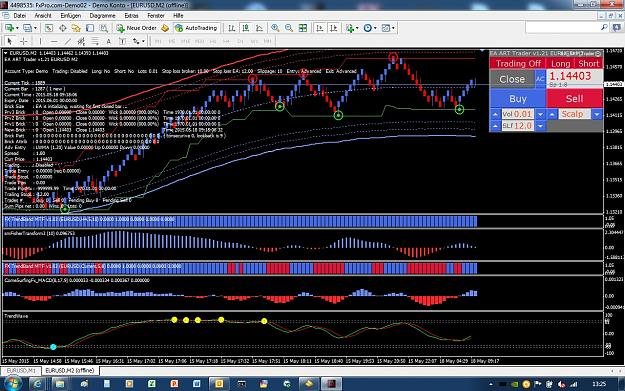This screenshot has height=391, width=625.
Task: Toggle chart auto scroll icon
Action: 320,28
